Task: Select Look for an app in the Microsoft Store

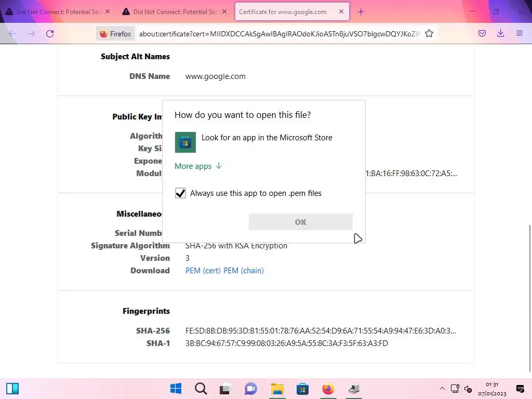Action: point(263,142)
